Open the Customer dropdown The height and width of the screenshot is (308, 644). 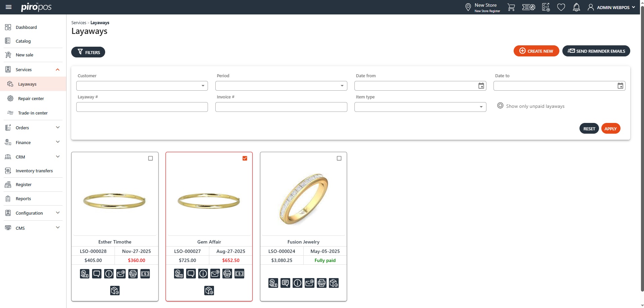[142, 86]
